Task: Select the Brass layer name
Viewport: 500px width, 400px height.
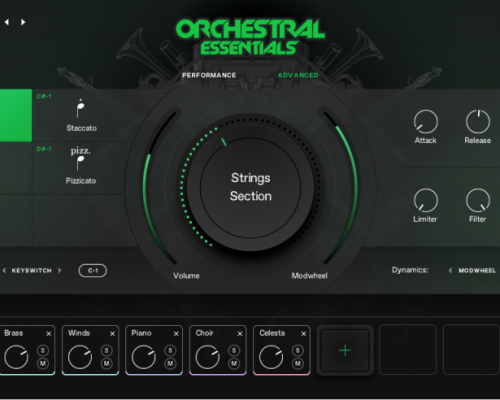Action: [x=14, y=333]
